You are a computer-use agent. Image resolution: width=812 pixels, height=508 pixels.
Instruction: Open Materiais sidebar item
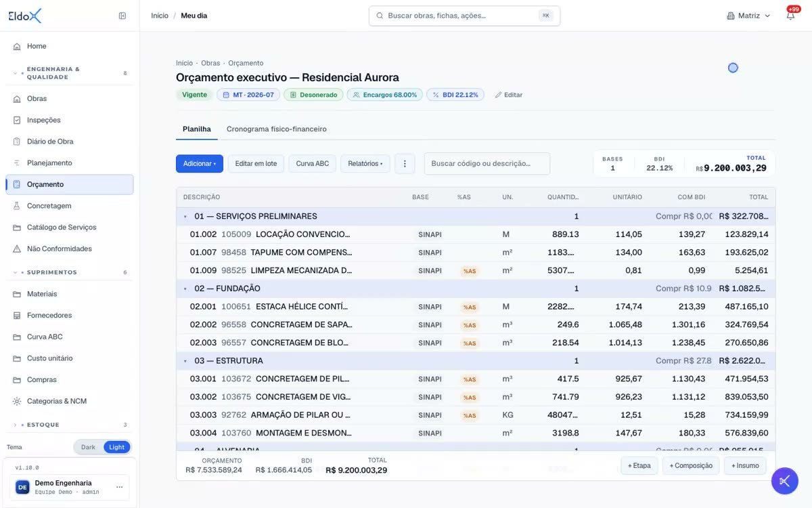pyautogui.click(x=70, y=294)
